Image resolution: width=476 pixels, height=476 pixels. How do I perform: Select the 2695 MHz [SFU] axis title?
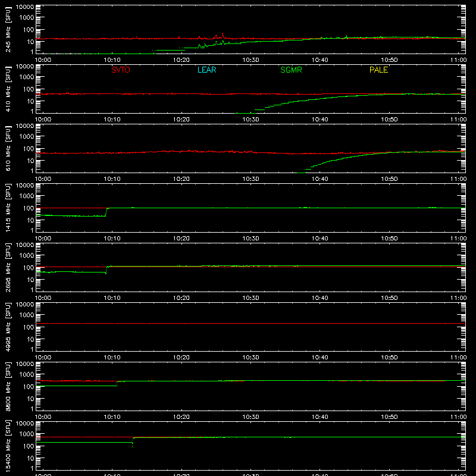coord(8,267)
